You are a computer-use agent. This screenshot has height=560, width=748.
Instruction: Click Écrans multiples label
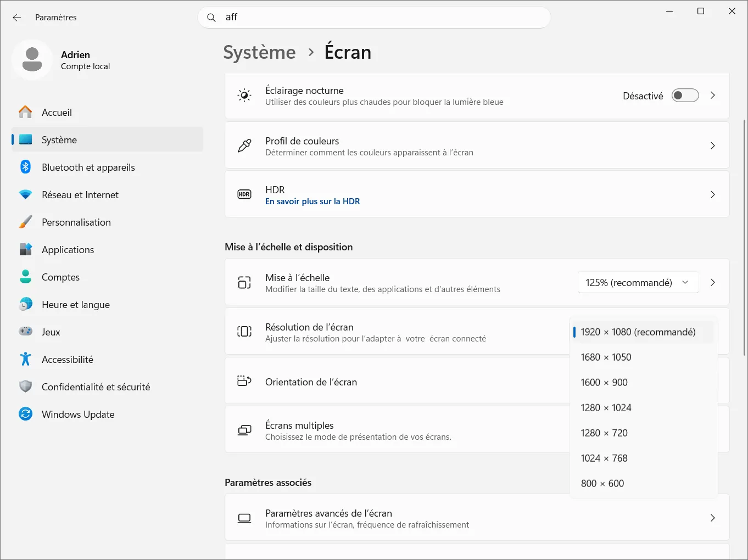point(299,425)
